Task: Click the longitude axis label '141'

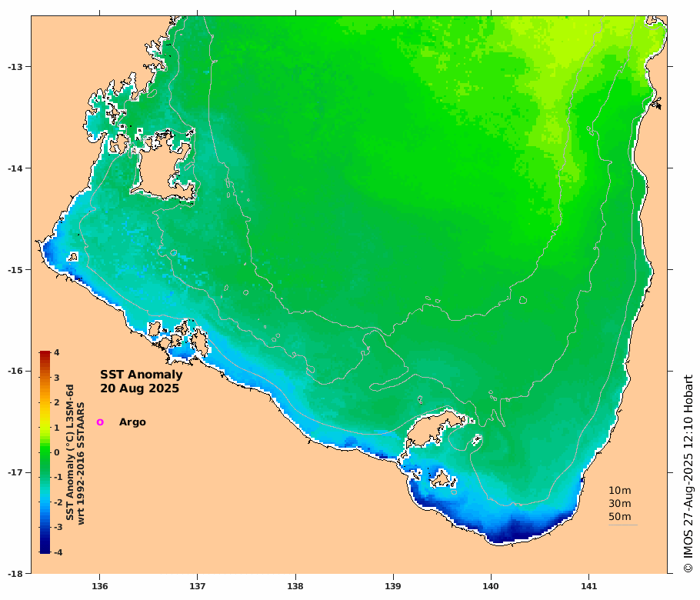Action: 588,586
